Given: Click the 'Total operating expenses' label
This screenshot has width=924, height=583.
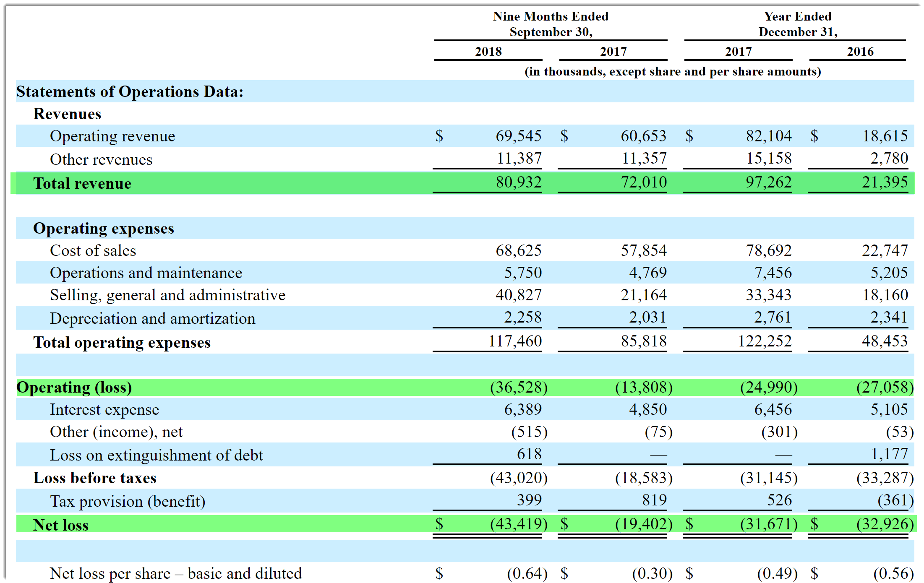Looking at the screenshot, I should (x=122, y=343).
